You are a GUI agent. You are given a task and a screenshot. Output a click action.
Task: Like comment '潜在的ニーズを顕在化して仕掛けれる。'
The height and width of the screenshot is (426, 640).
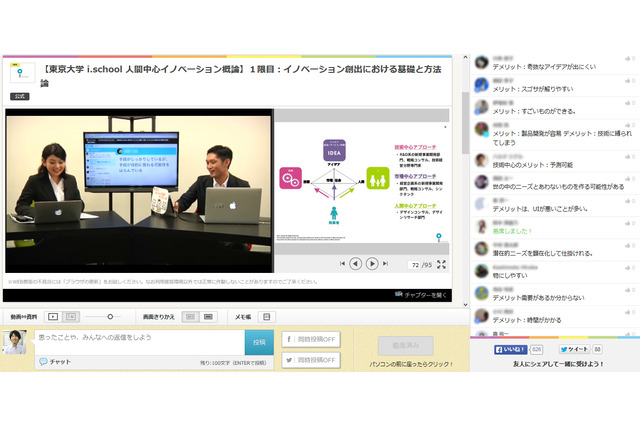(630, 246)
